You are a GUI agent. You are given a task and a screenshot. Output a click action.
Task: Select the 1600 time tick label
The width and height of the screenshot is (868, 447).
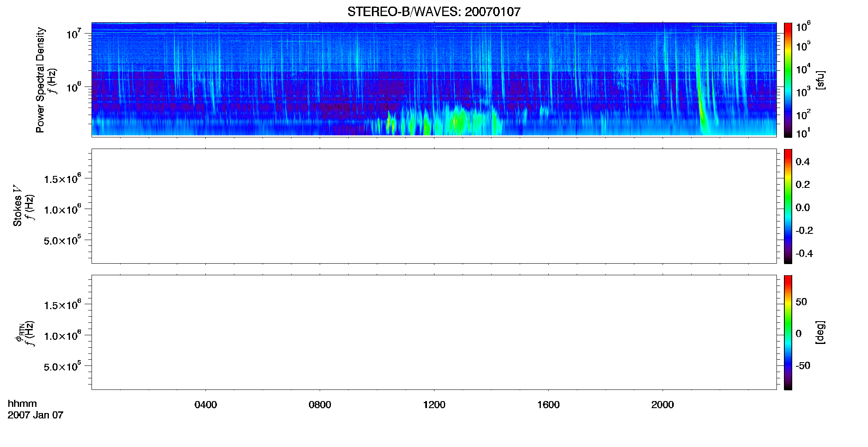tap(548, 404)
